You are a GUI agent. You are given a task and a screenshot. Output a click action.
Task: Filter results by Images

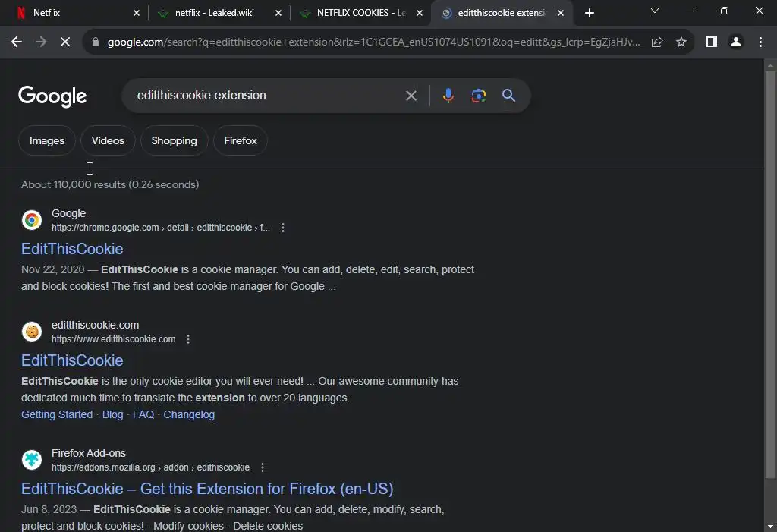pos(46,141)
